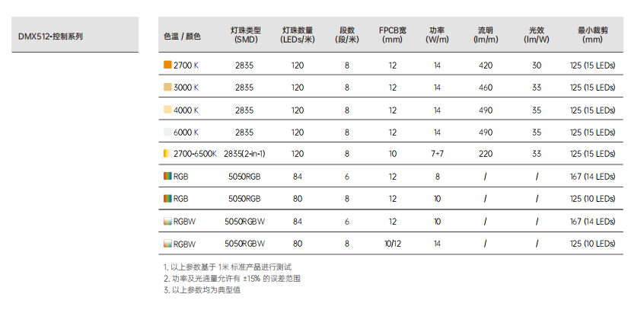This screenshot has height=310, width=644.
Task: Click the 流明 (lm/m) column header
Action: (486, 35)
